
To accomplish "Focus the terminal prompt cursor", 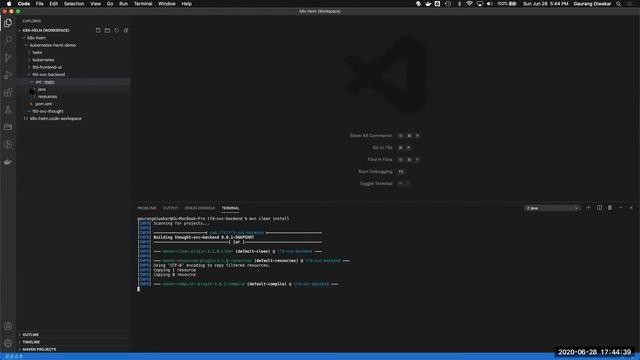I will tap(138, 289).
